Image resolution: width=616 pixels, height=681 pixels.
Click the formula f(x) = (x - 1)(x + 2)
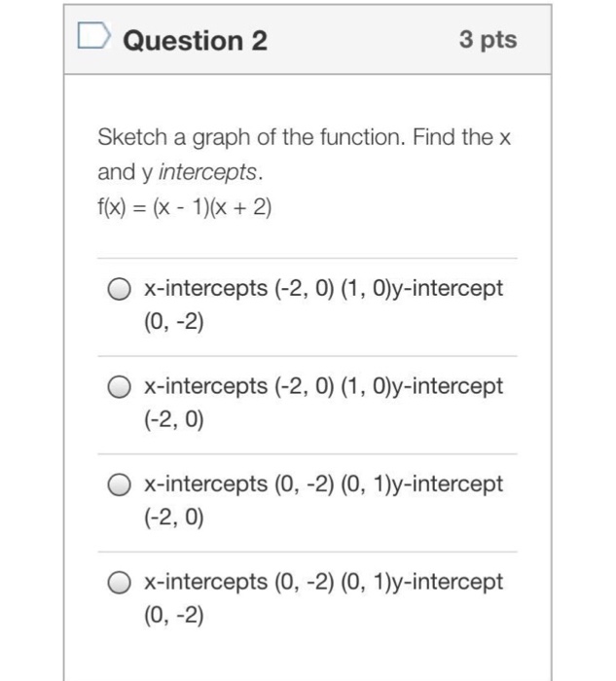pos(185,206)
